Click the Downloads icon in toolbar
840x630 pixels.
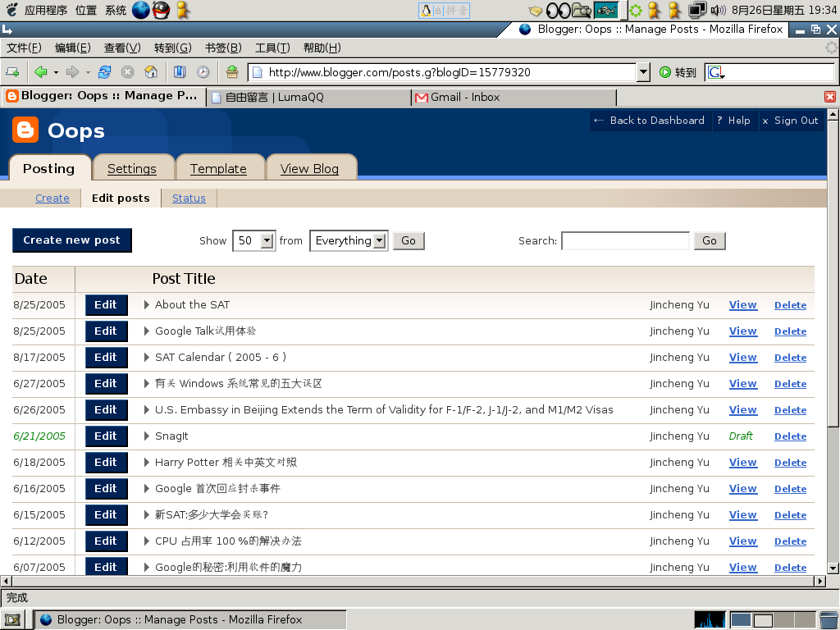coord(232,72)
